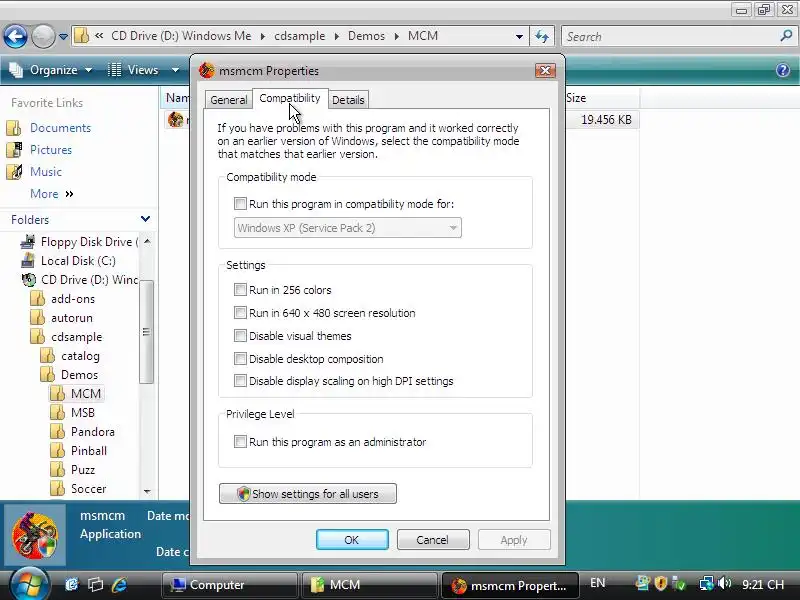
Task: Select the Pandora folder
Action: tap(92, 432)
